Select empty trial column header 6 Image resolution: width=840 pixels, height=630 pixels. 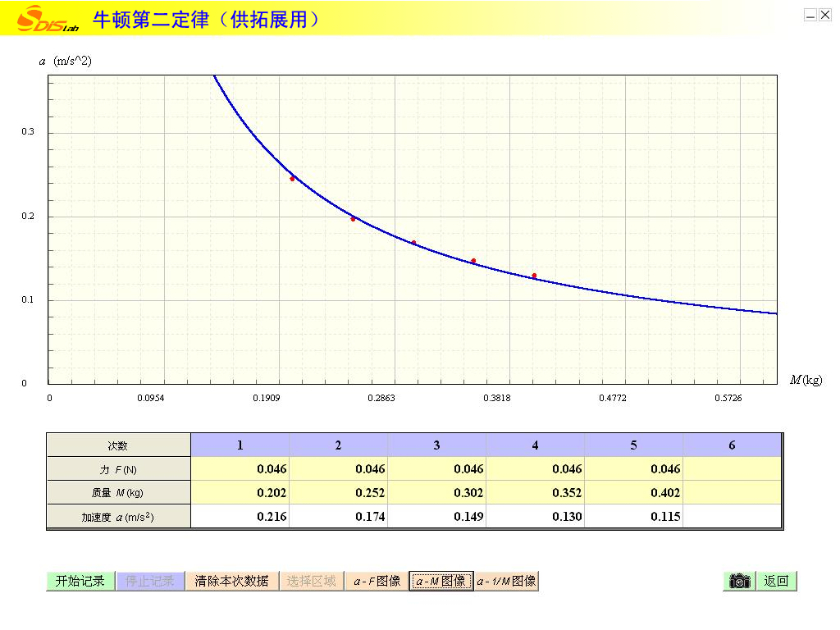tap(732, 445)
